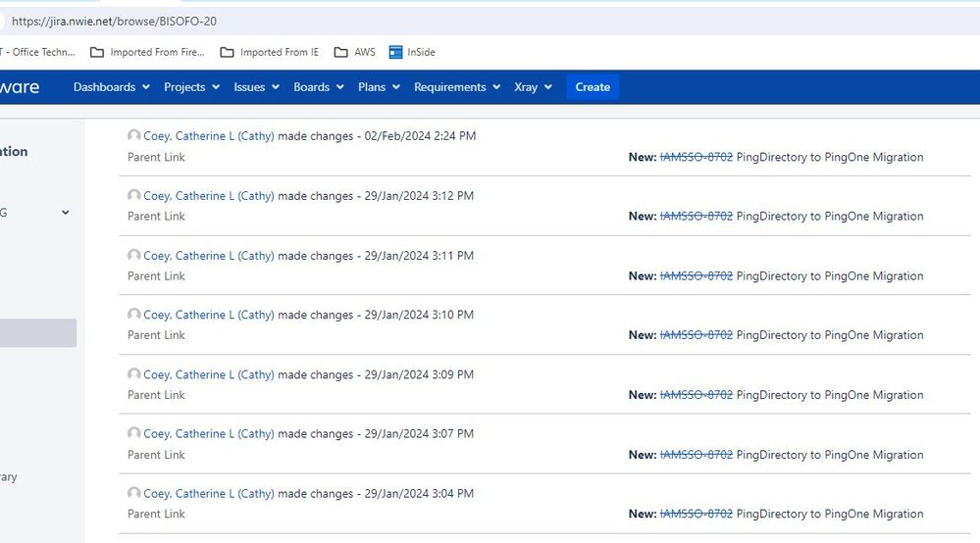
Task: Open the Office Techn... bookmark
Action: tap(37, 52)
